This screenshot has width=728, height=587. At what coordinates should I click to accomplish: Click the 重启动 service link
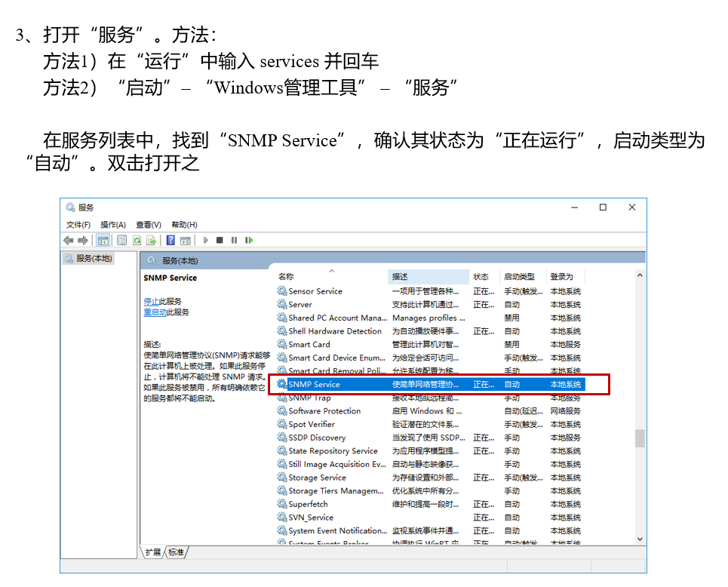click(x=155, y=312)
